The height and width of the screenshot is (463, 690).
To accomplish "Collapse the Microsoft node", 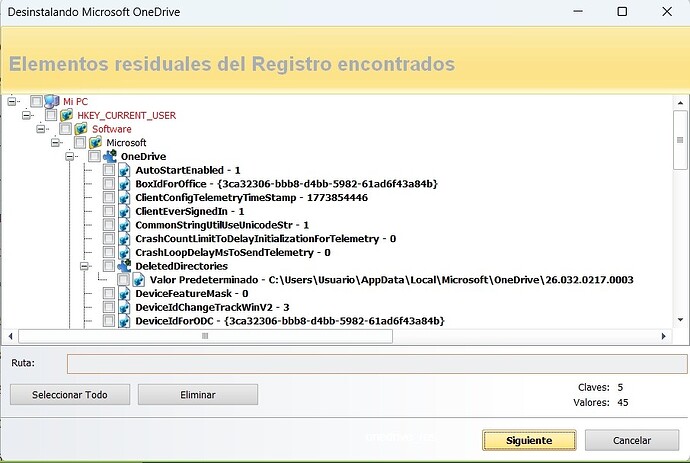I will pos(55,142).
